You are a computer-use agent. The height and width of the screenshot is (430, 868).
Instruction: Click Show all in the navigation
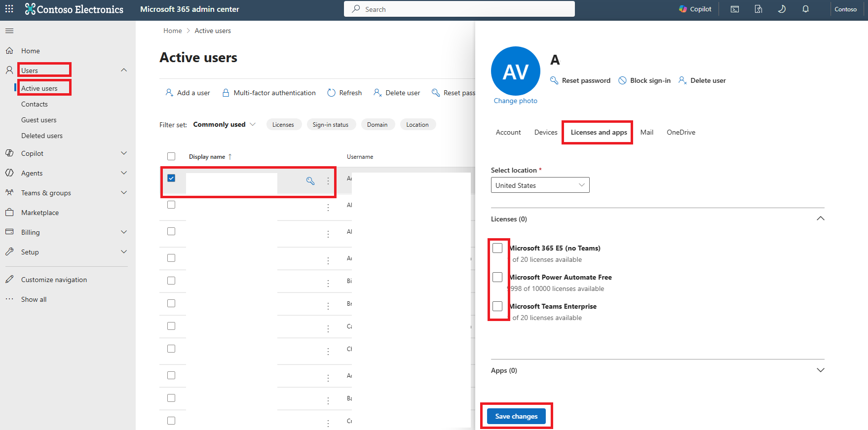point(34,299)
